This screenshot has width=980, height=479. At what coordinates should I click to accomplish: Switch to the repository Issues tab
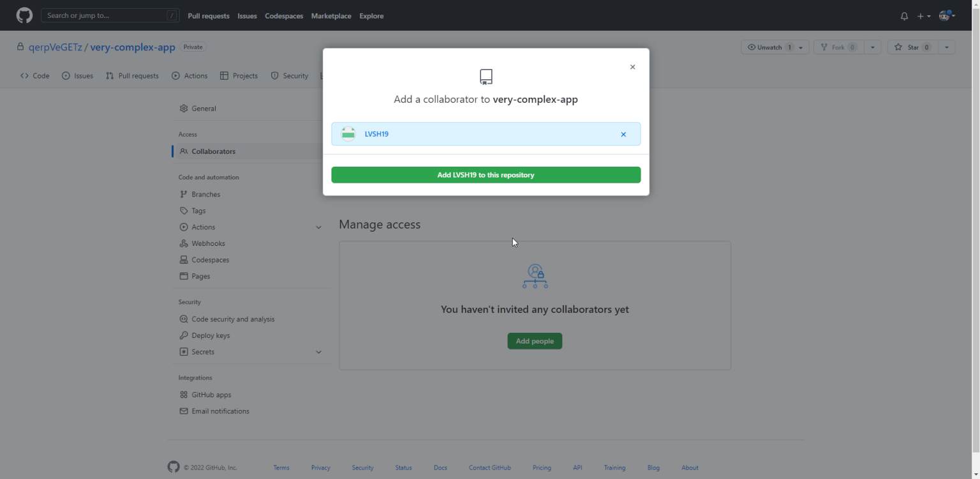tap(77, 76)
